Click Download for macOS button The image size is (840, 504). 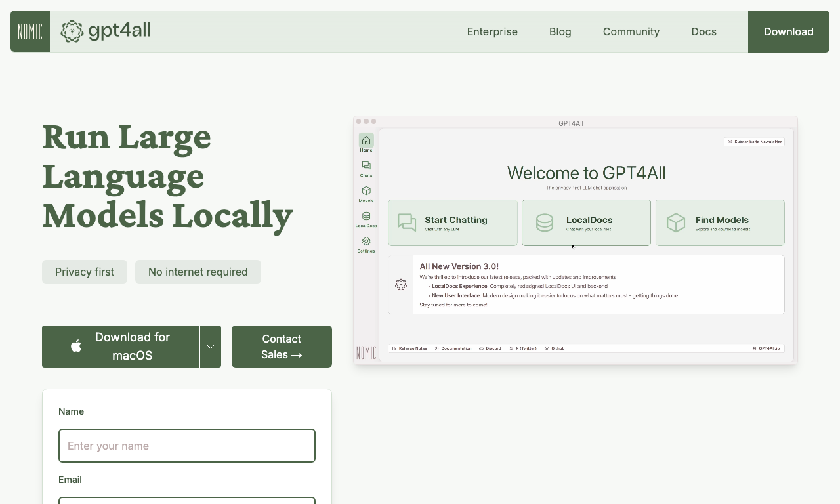tap(121, 346)
